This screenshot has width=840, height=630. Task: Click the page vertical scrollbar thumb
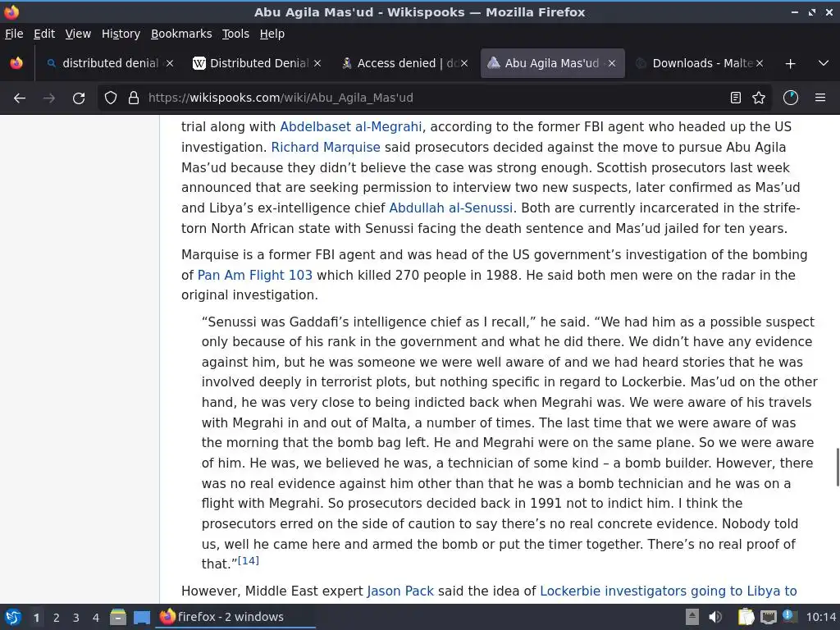[x=838, y=467]
